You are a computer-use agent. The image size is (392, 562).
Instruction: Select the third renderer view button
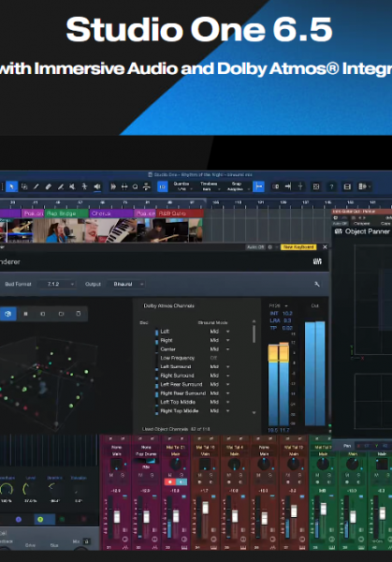click(43, 314)
